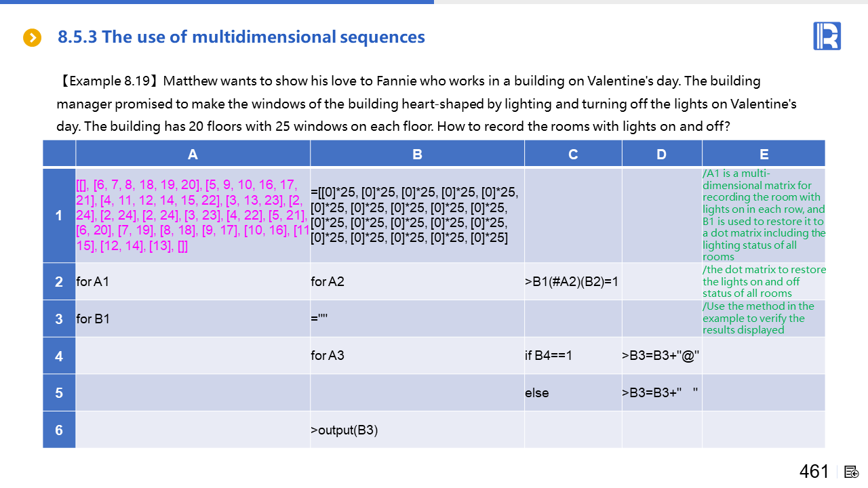
Task: Select column D header
Action: 662,154
